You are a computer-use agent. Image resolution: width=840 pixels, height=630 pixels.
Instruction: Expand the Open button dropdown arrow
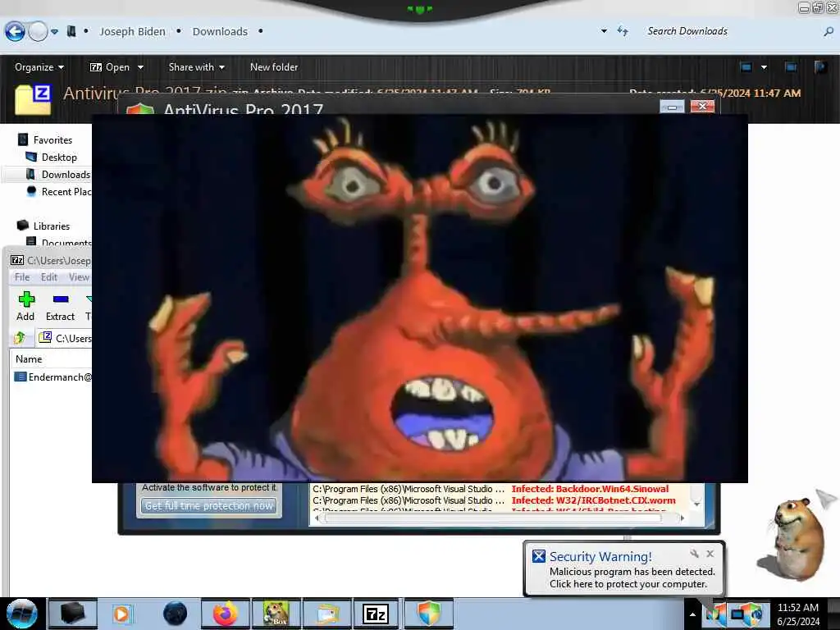point(140,67)
